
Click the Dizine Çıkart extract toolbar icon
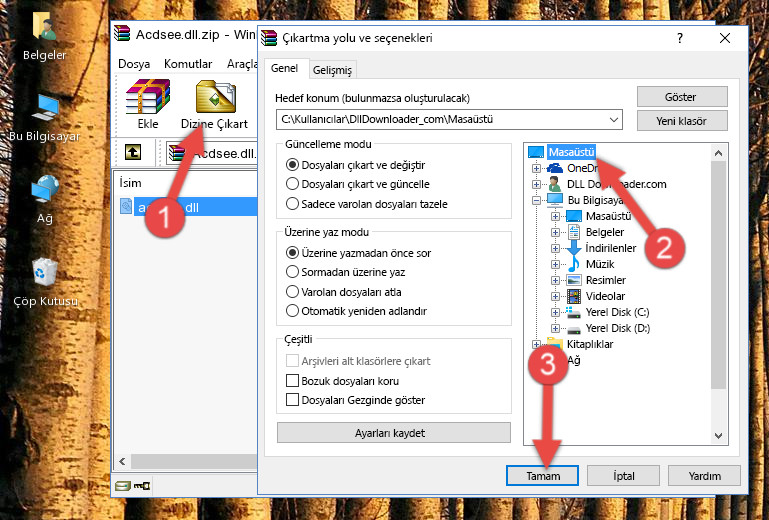click(x=214, y=104)
